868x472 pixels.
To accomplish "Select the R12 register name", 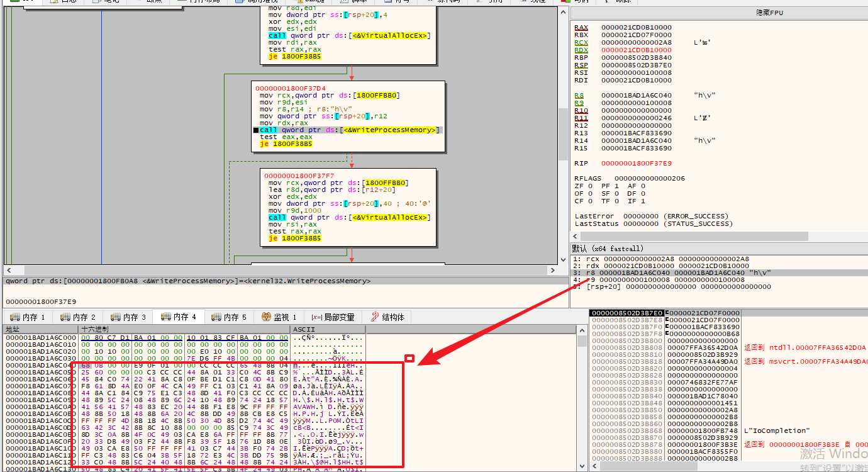I will (581, 126).
